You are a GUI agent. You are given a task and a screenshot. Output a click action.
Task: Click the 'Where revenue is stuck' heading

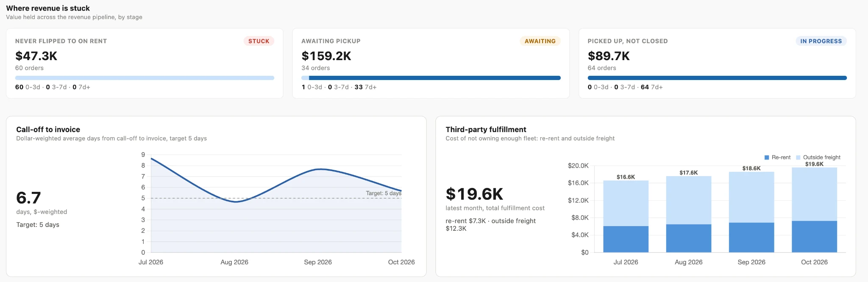pos(48,8)
